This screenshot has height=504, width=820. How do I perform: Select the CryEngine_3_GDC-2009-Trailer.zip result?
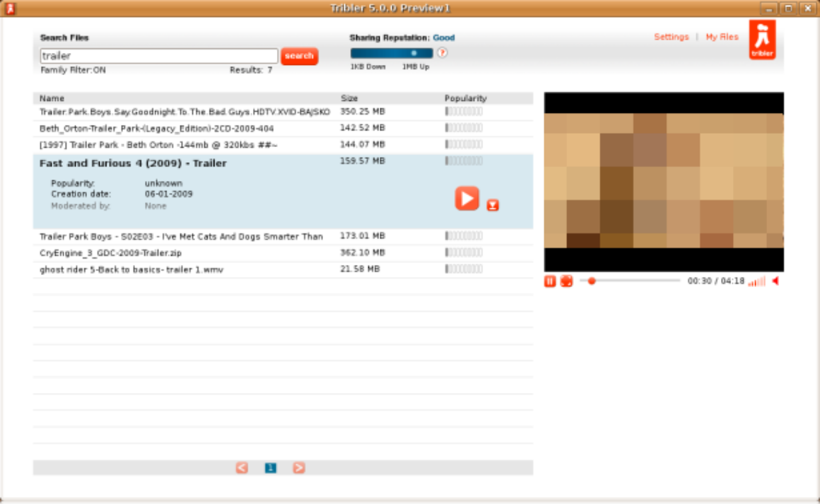pos(283,253)
